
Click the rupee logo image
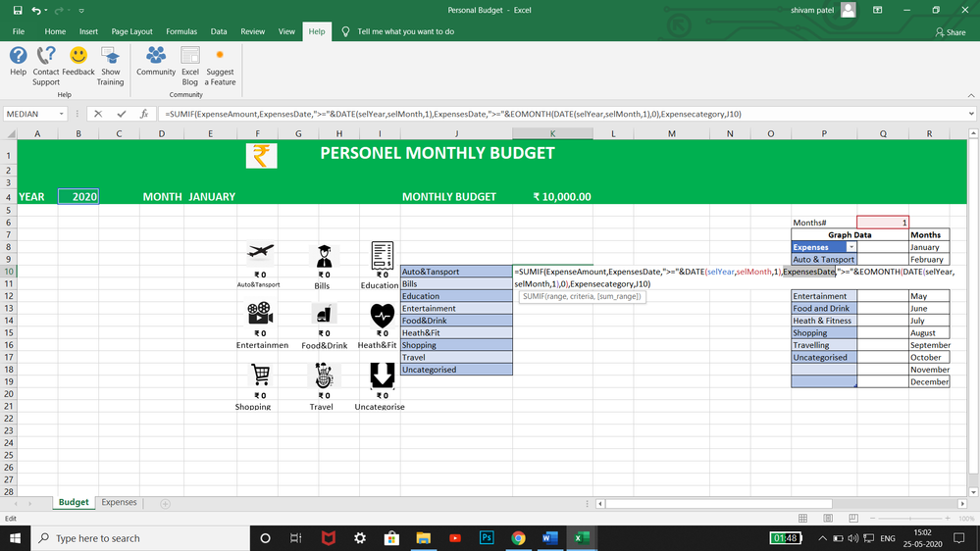(261, 156)
